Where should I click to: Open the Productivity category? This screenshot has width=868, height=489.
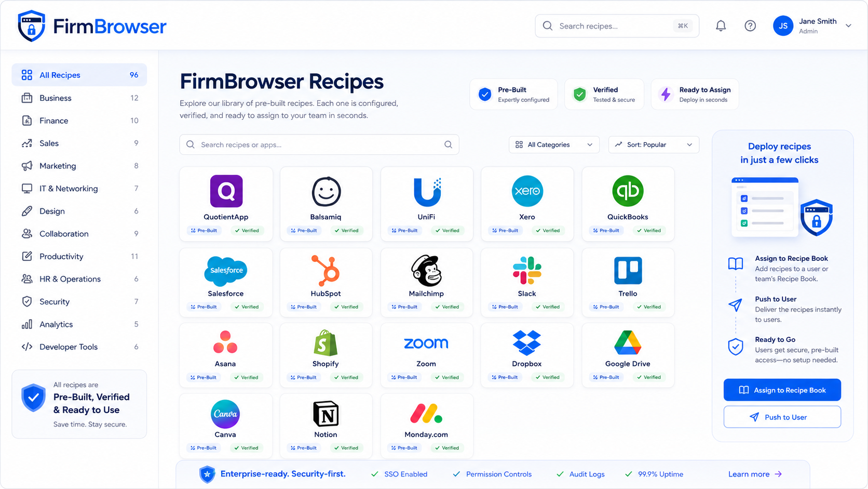click(79, 256)
